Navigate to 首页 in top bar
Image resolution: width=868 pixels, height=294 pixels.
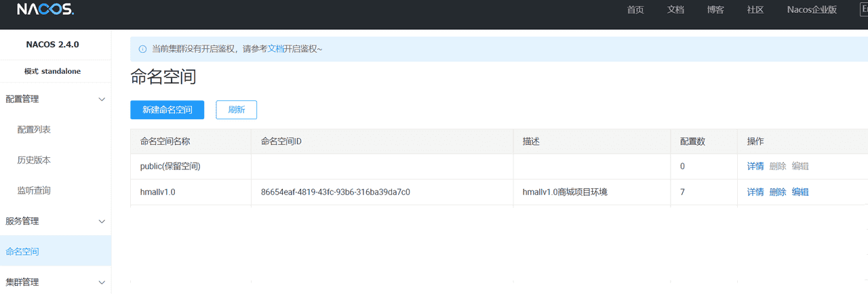[635, 9]
